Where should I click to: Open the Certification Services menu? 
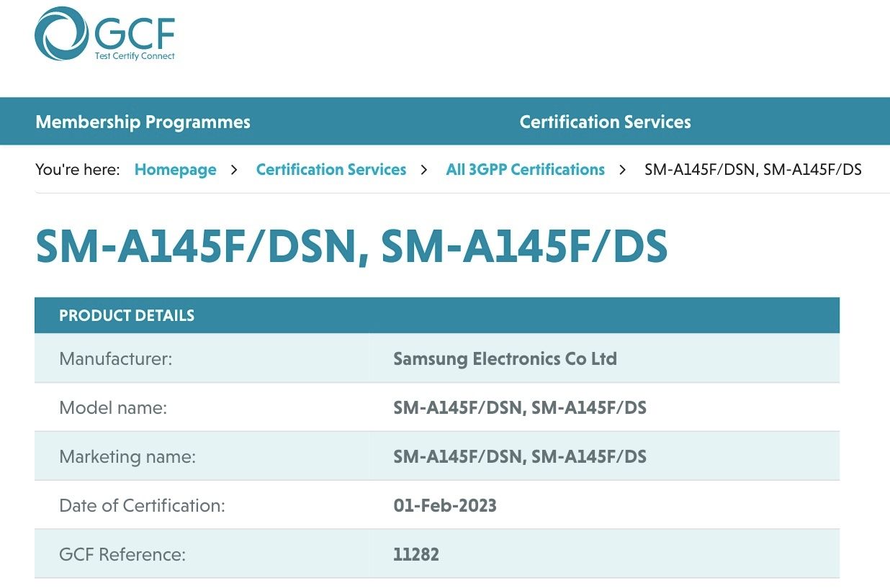coord(605,122)
